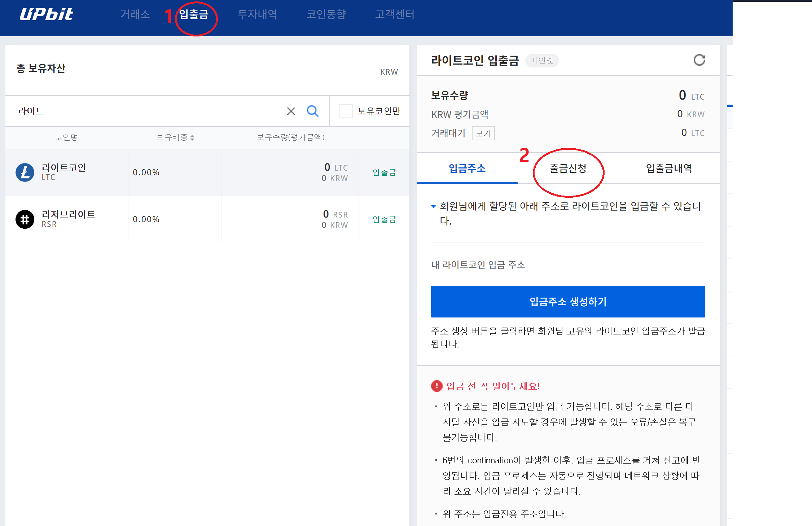The width and height of the screenshot is (812, 526).
Task: Open the 입출금 menu in header
Action: tap(194, 14)
